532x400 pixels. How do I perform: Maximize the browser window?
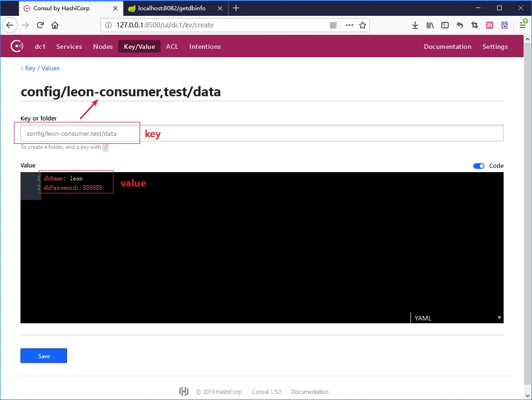(499, 8)
